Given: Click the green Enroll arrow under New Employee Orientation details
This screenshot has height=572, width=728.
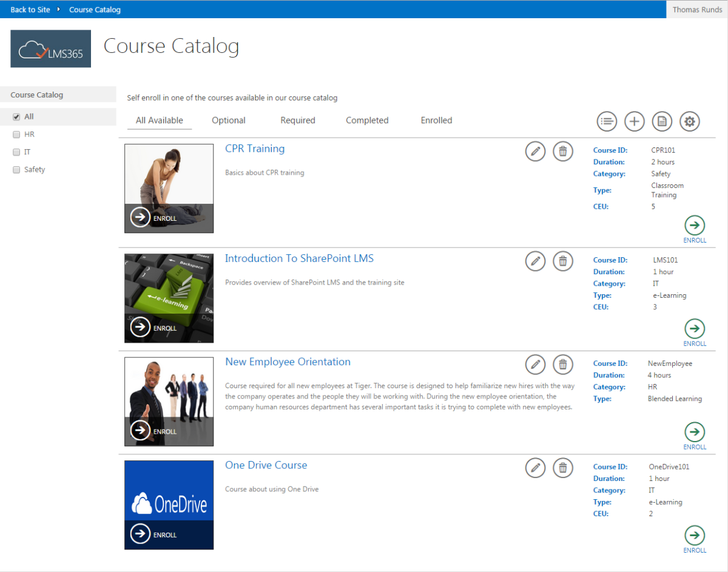Looking at the screenshot, I should pos(695,432).
